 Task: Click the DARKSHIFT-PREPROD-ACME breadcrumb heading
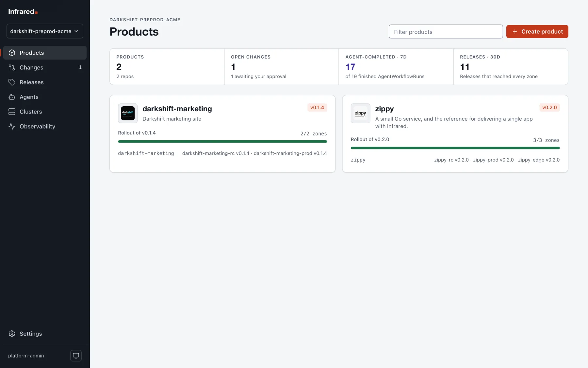click(x=145, y=20)
